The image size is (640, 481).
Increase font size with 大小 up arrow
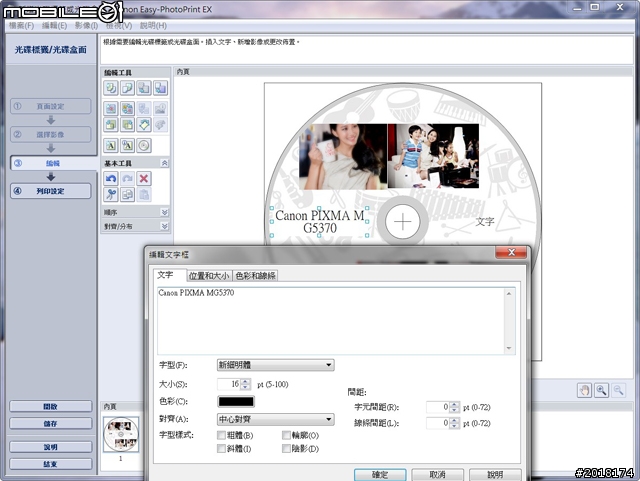tap(245, 381)
